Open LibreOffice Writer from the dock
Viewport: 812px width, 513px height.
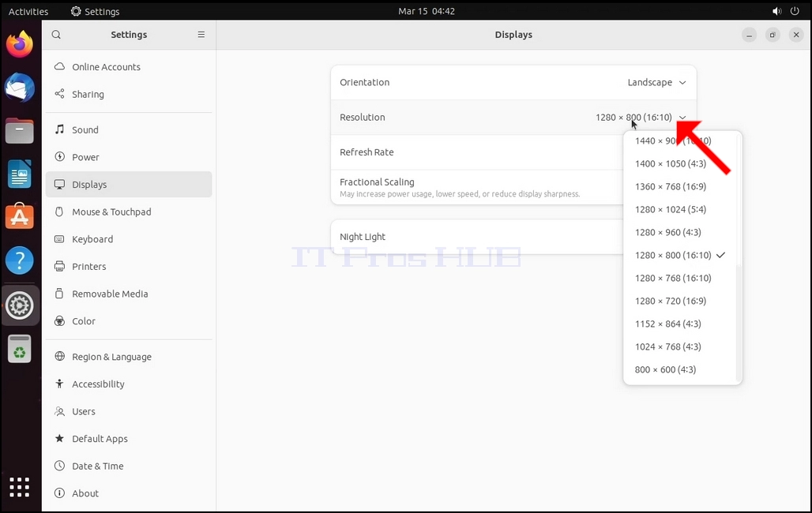[20, 174]
